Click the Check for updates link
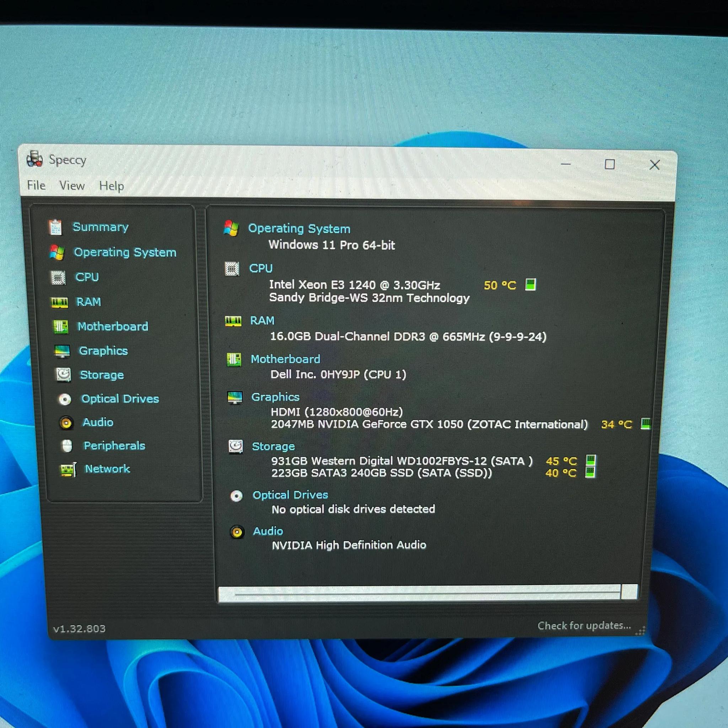Viewport: 728px width, 728px height. 584,626
